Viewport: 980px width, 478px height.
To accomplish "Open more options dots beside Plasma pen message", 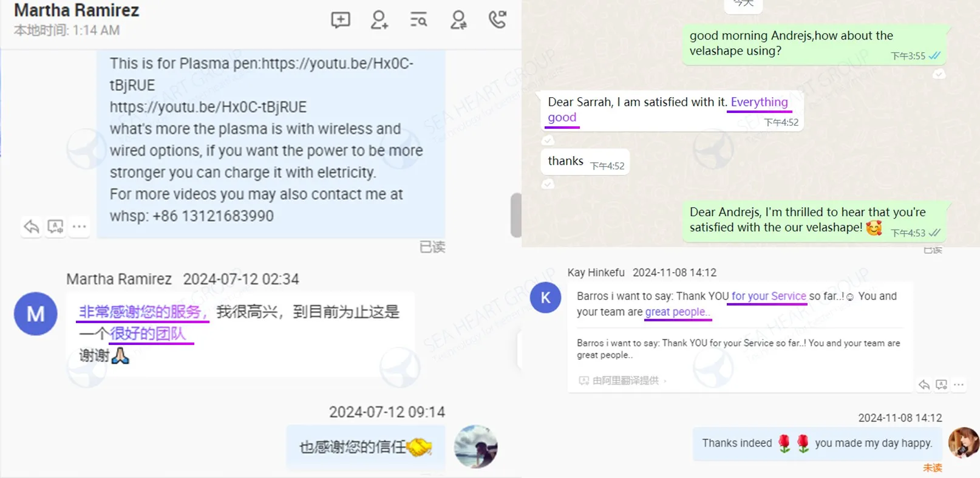I will click(x=79, y=227).
